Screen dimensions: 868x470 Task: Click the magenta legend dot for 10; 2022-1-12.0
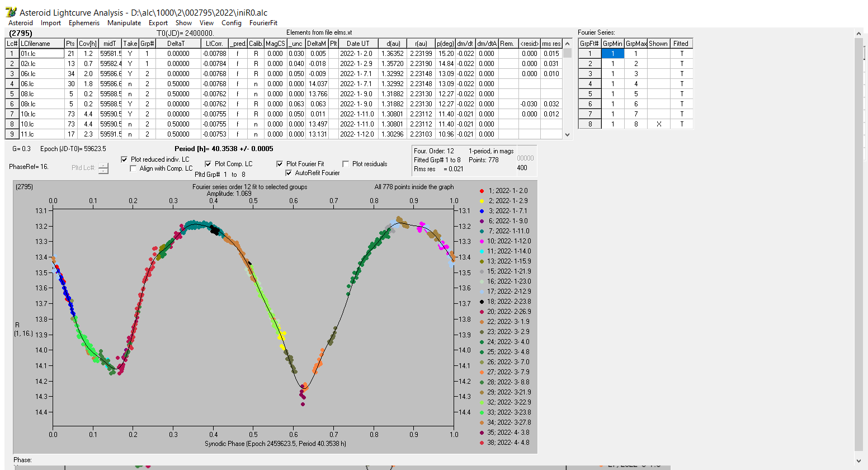[x=482, y=241]
